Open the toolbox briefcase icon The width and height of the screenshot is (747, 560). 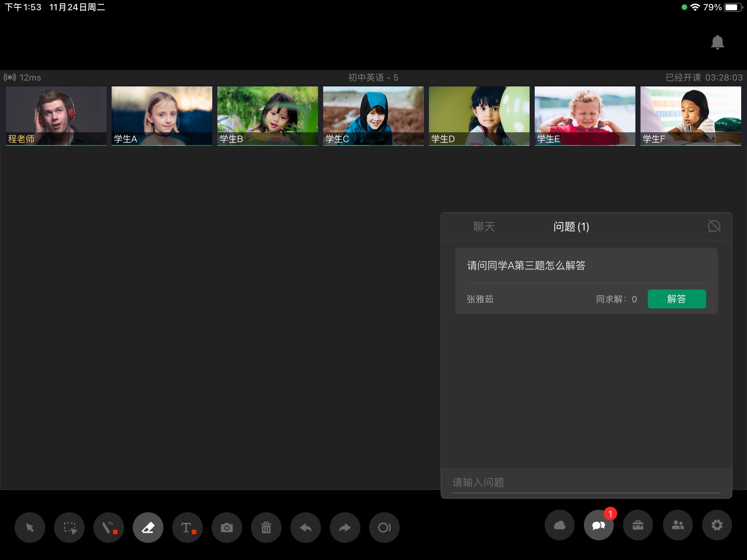(638, 525)
